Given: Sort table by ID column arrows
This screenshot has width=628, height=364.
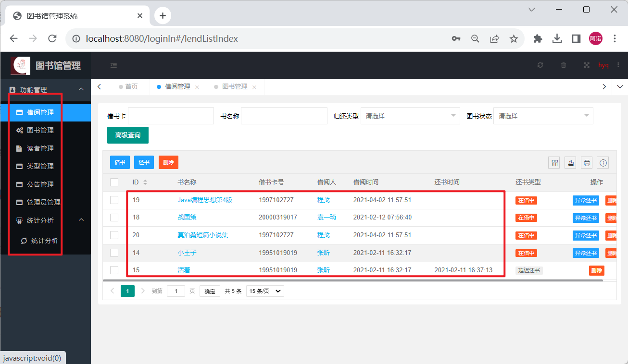Looking at the screenshot, I should pos(145,182).
